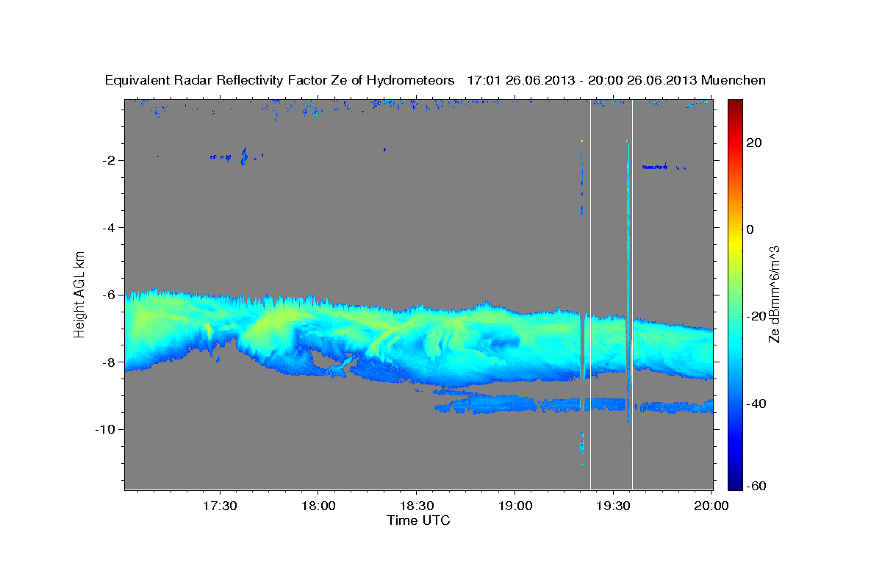882x588 pixels.
Task: Click the -8 height axis tick label
Action: [107, 362]
